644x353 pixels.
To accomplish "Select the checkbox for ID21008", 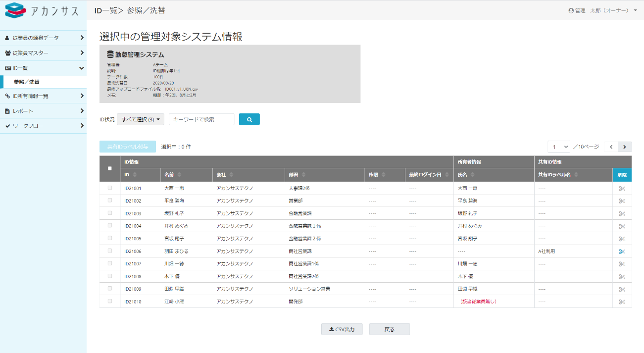I will [110, 276].
